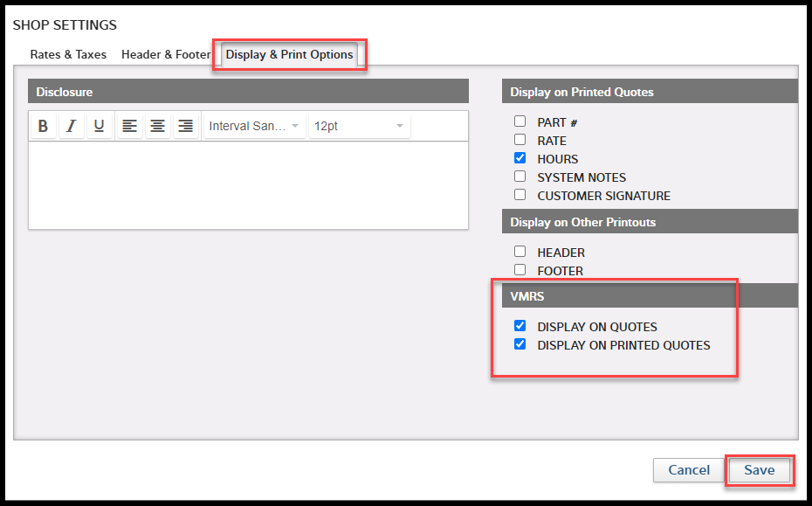Open the Header & Footer tab
Image resolution: width=812 pixels, height=506 pixels.
[x=165, y=54]
